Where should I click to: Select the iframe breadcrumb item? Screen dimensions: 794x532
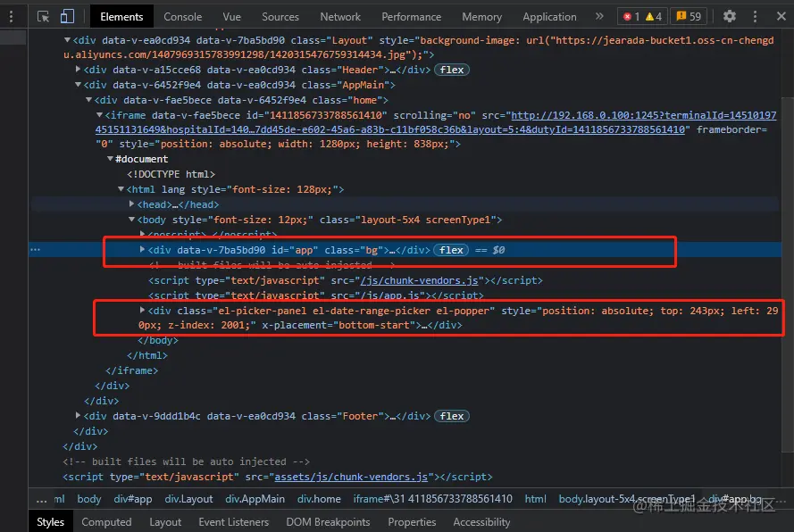coord(433,499)
